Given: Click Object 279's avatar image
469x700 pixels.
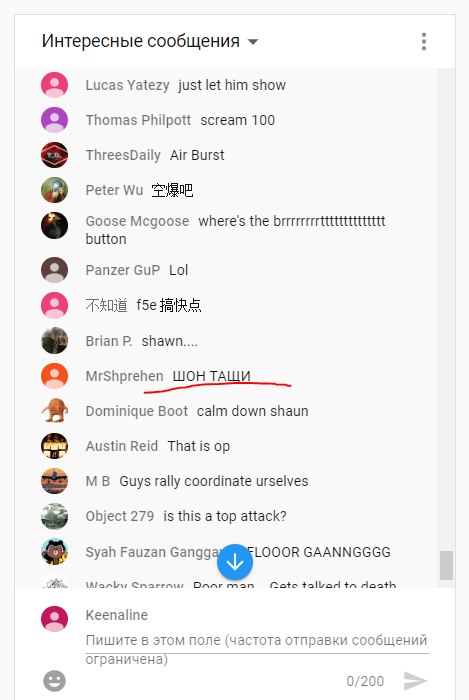Looking at the screenshot, I should click(54, 517).
